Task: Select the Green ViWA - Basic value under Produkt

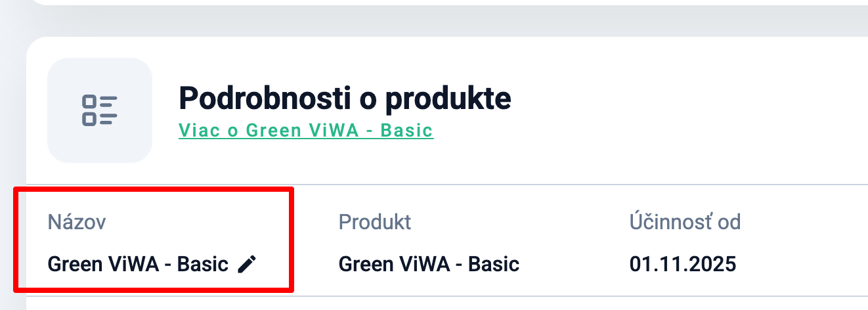Action: tap(429, 265)
